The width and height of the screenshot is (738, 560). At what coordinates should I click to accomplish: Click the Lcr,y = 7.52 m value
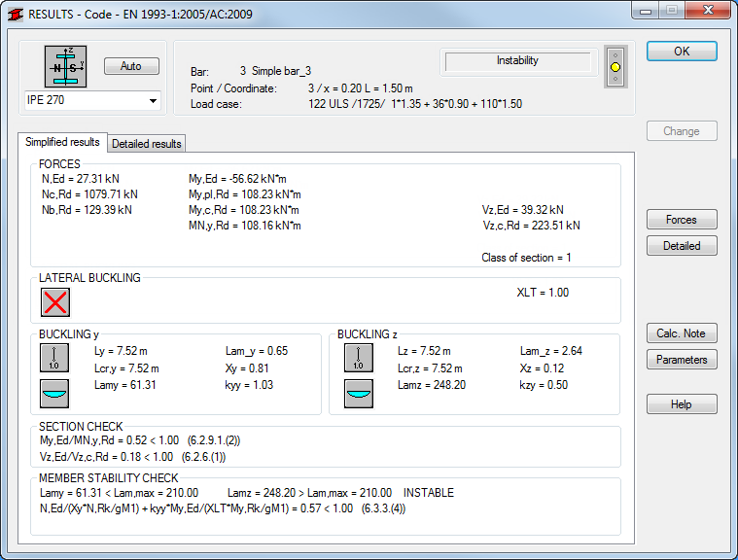point(126,368)
